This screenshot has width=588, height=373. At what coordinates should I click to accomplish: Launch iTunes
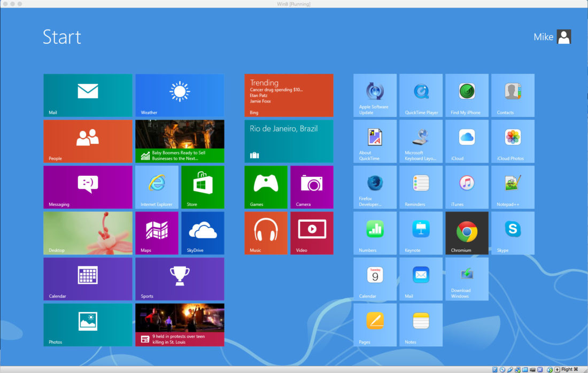(467, 187)
